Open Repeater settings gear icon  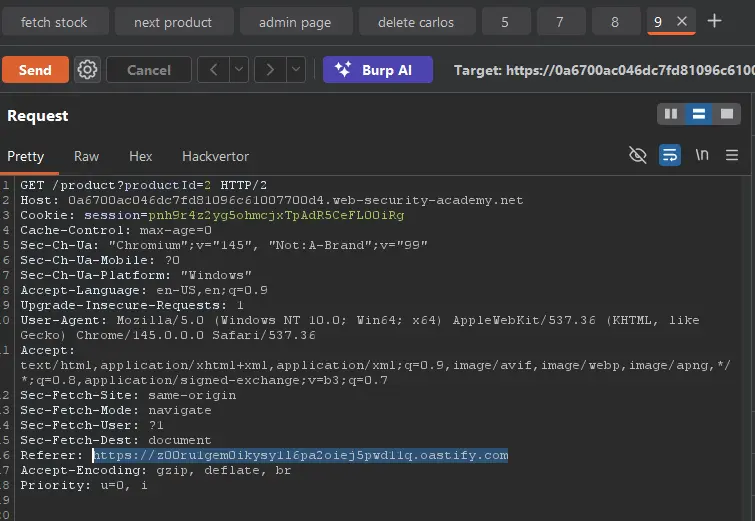click(88, 70)
